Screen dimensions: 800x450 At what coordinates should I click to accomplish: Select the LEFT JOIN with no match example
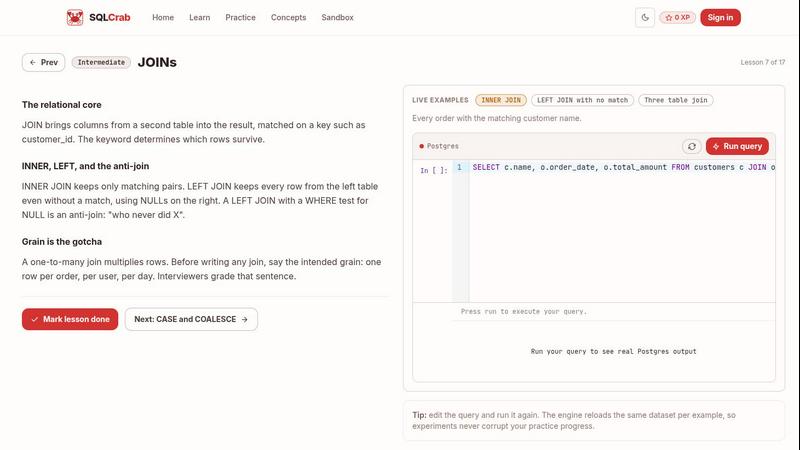(x=582, y=100)
